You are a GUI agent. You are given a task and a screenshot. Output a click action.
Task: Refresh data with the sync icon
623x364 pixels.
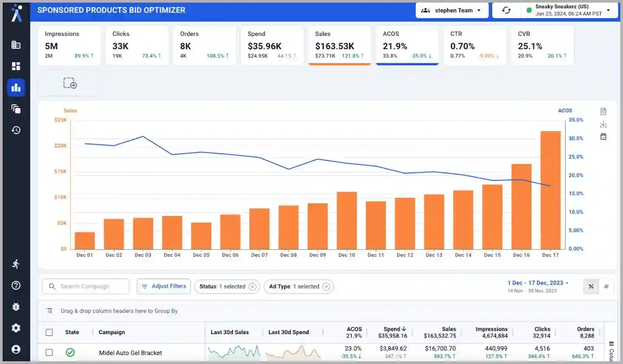pyautogui.click(x=507, y=10)
